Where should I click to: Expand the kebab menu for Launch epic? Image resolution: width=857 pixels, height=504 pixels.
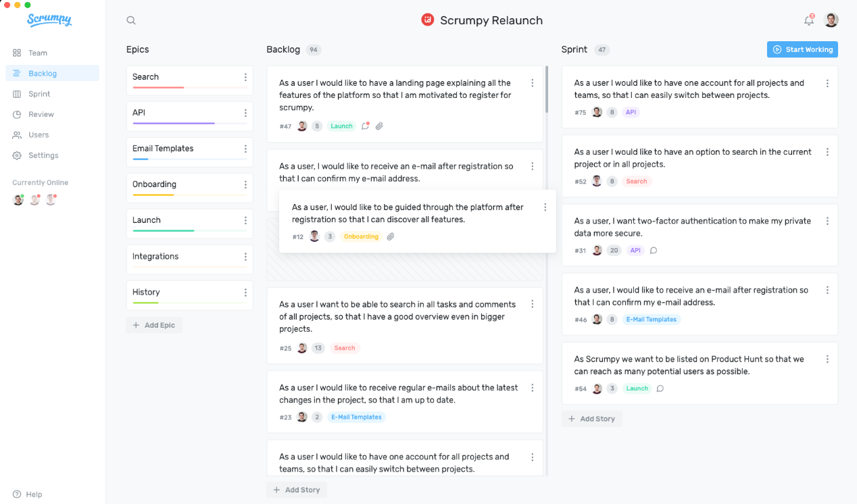pyautogui.click(x=245, y=220)
